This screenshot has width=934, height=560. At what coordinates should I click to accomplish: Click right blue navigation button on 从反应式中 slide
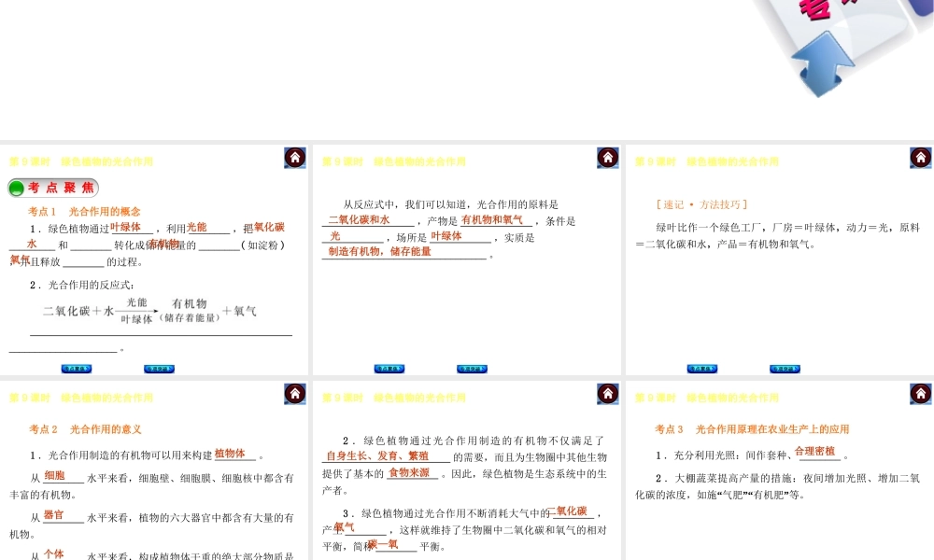pos(472,369)
